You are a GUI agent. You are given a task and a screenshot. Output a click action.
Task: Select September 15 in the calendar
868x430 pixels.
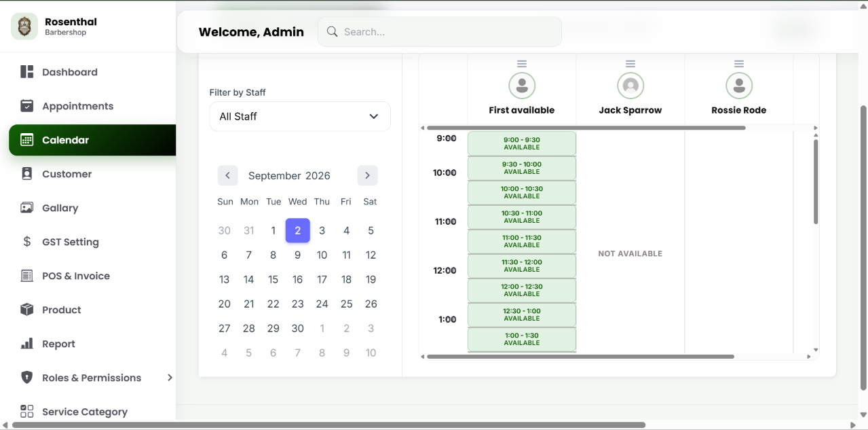(273, 279)
